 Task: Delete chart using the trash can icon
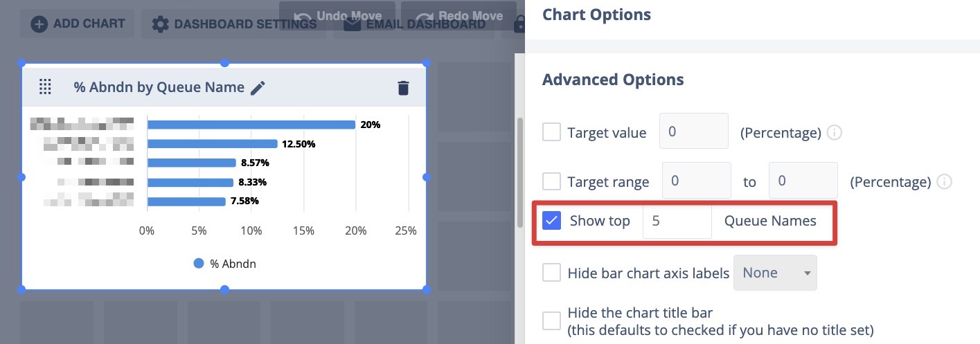click(403, 88)
